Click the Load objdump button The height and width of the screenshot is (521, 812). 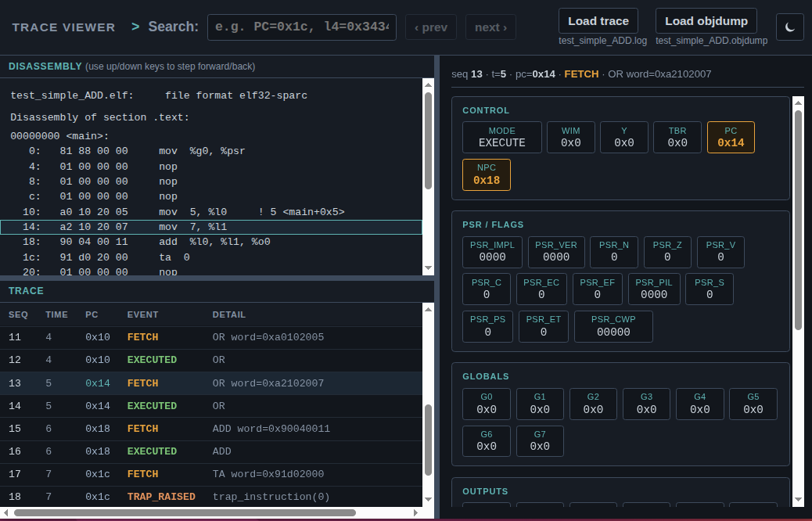pyautogui.click(x=706, y=21)
